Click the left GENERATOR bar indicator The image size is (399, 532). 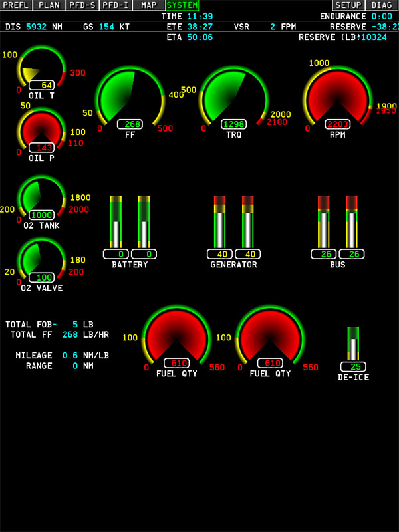[220, 222]
